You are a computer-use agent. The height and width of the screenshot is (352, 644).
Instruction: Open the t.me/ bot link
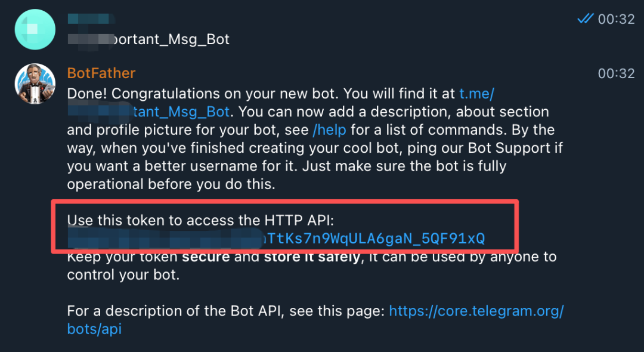tap(477, 94)
